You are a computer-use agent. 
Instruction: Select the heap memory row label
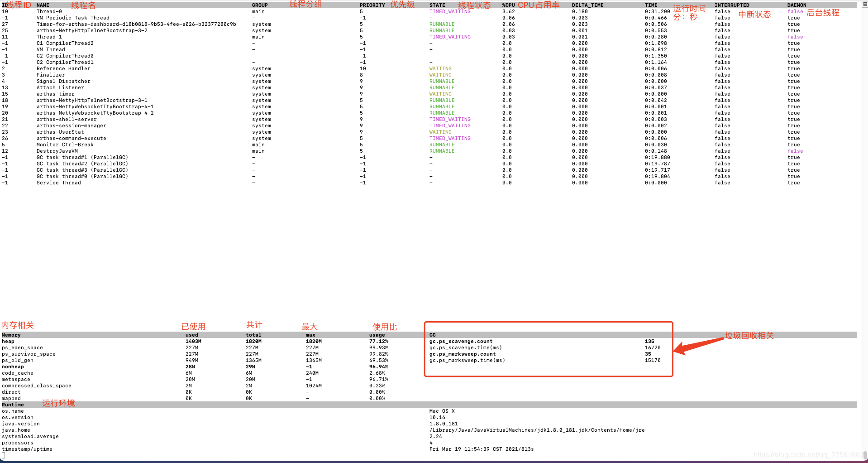click(8, 342)
